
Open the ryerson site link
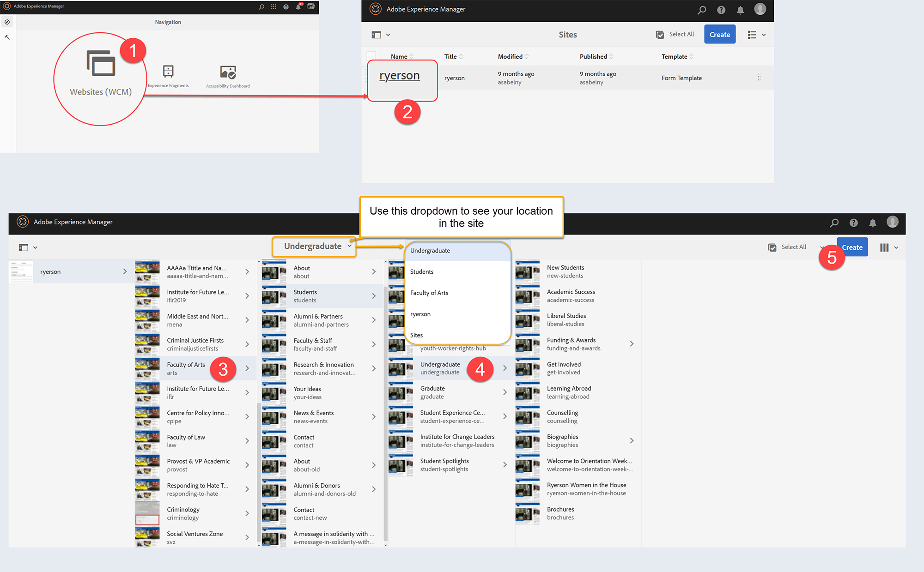(399, 76)
